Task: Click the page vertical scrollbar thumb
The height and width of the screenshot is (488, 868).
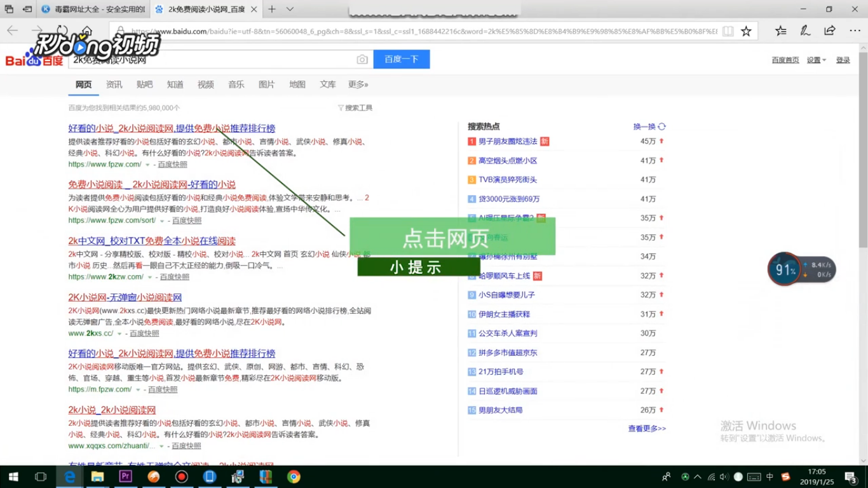Action: click(x=863, y=149)
